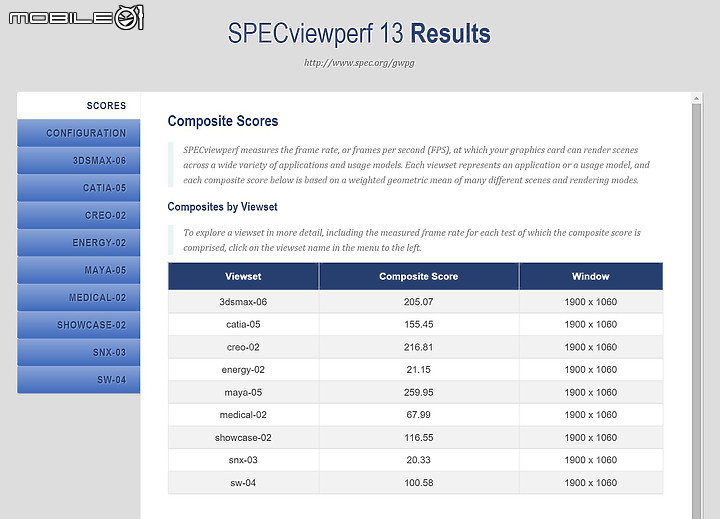Screen dimensions: 720x519
Task: Click the score value 259.95
Action: [419, 392]
